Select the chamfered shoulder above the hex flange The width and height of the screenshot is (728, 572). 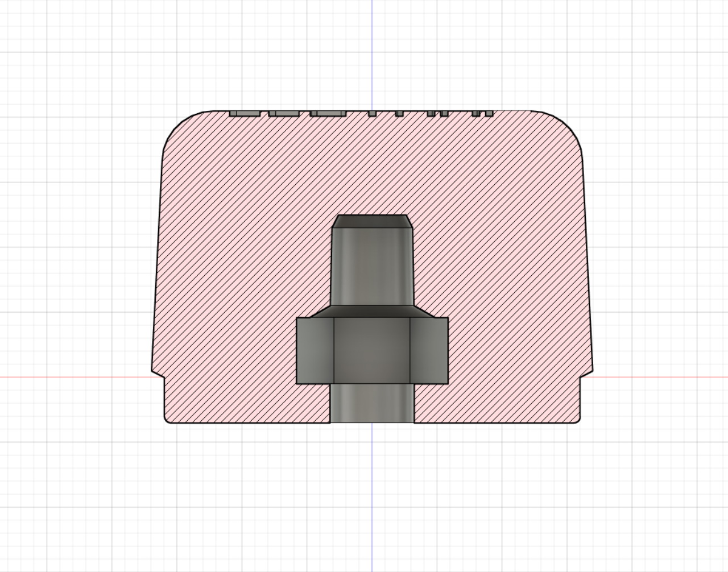pos(373,314)
